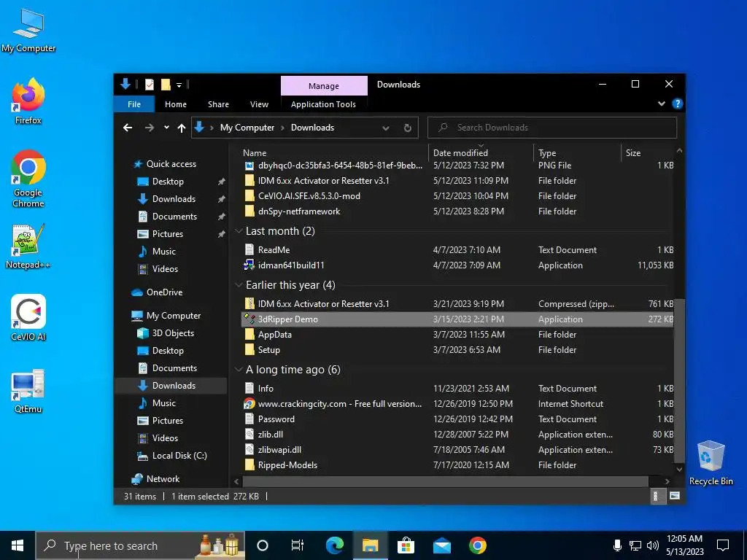Click the volume icon in system tray
The width and height of the screenshot is (747, 560).
[x=653, y=545]
